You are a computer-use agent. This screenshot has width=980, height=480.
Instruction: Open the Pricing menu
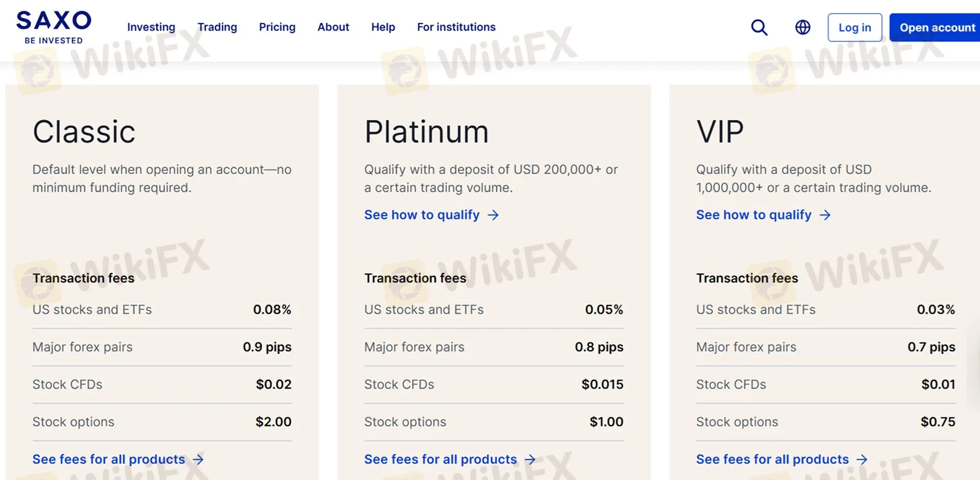(277, 27)
